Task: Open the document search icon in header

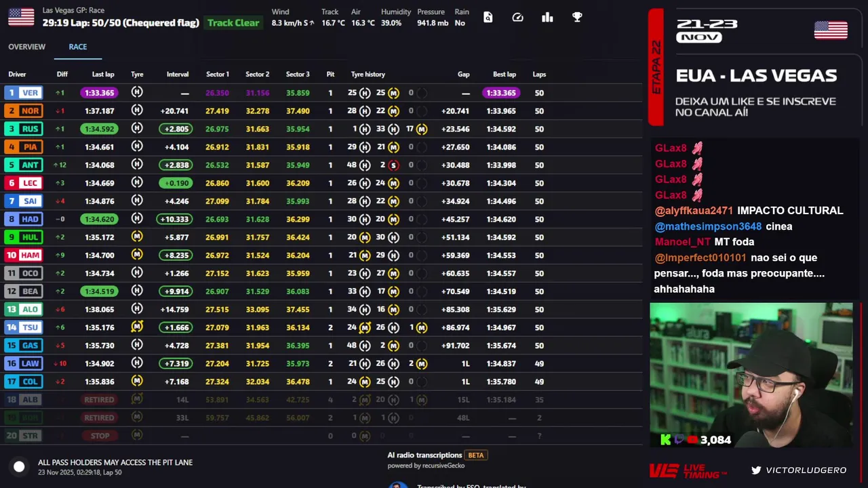Action: tap(488, 18)
